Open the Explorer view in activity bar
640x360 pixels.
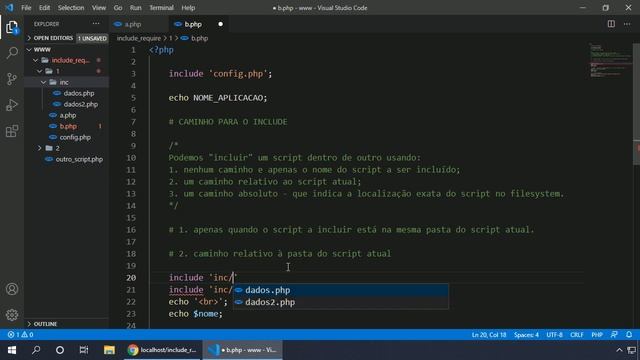(x=12, y=27)
